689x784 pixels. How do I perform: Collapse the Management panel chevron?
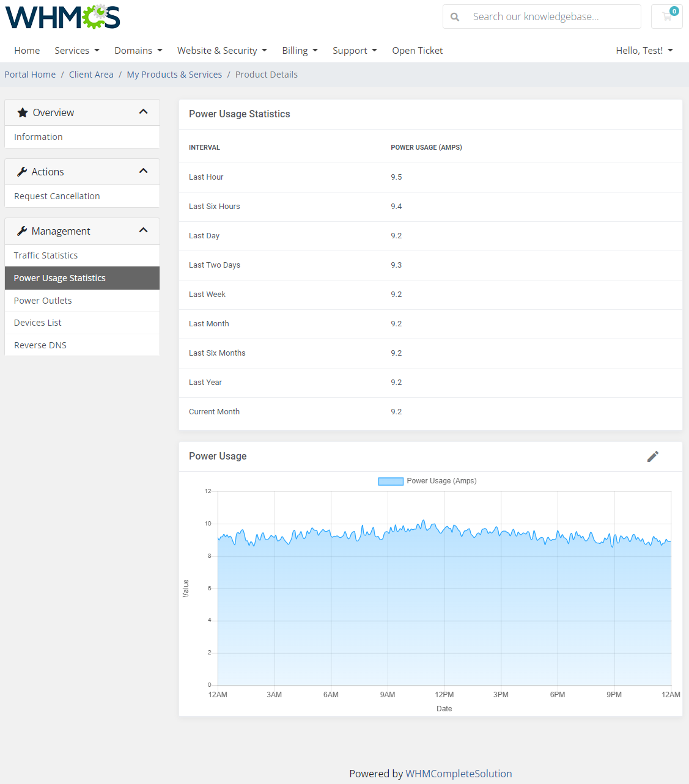click(x=143, y=230)
